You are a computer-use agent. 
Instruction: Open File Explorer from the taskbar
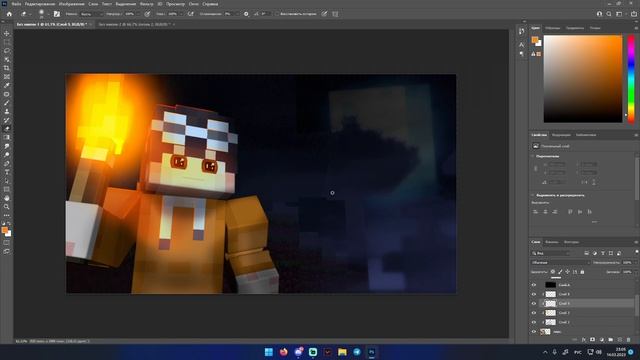(x=342, y=352)
